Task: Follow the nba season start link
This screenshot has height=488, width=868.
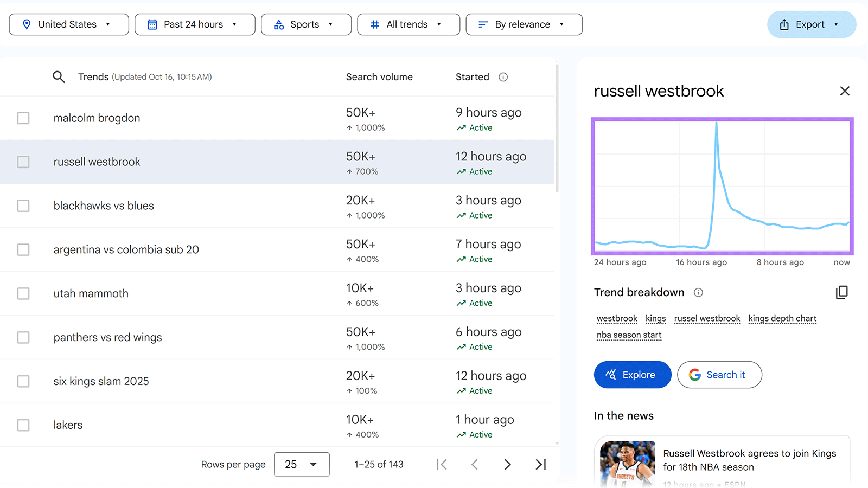Action: [x=629, y=335]
